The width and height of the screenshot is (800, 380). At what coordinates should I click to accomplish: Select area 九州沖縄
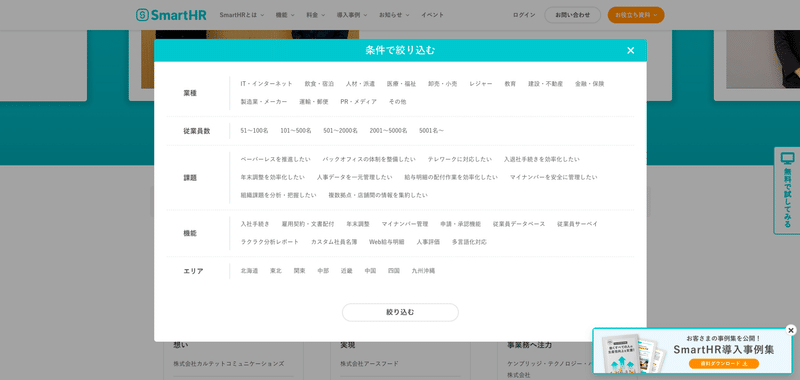click(423, 271)
